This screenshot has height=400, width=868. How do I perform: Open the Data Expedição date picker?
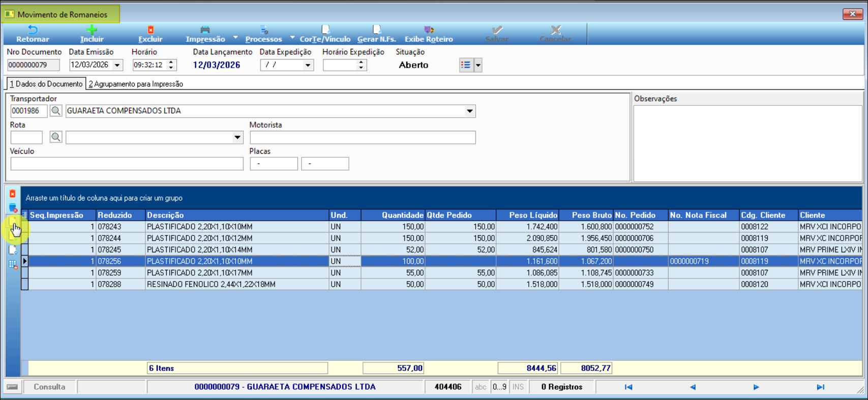point(308,65)
